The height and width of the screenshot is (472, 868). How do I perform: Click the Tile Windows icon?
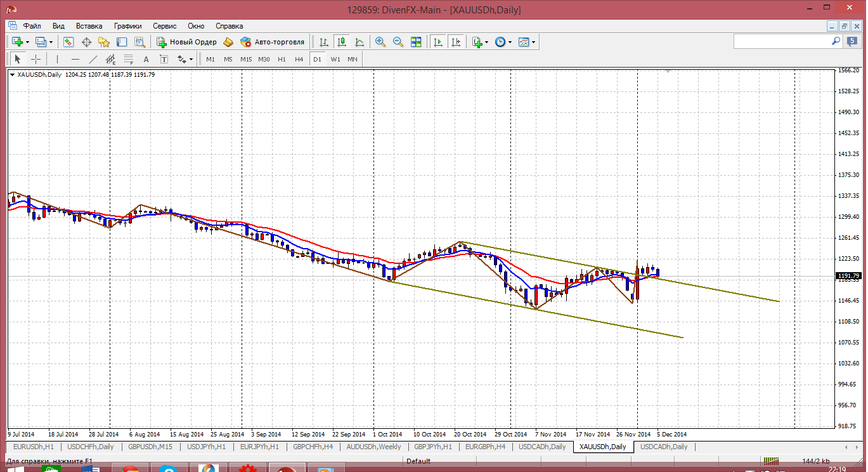[416, 42]
